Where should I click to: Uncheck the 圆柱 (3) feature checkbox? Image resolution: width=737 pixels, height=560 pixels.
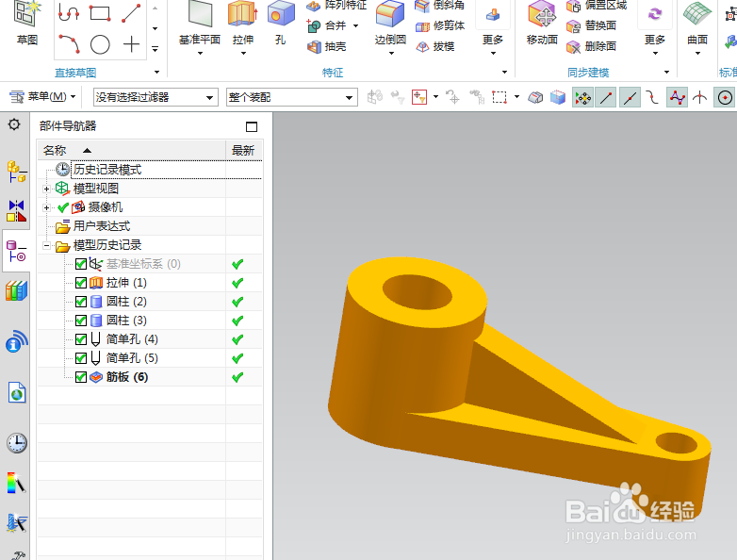click(x=81, y=321)
